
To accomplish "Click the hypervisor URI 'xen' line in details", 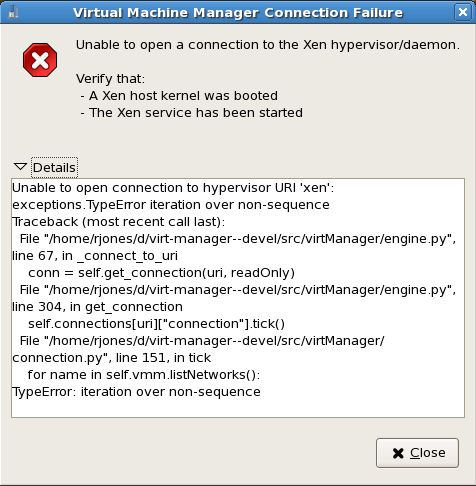I will point(173,188).
